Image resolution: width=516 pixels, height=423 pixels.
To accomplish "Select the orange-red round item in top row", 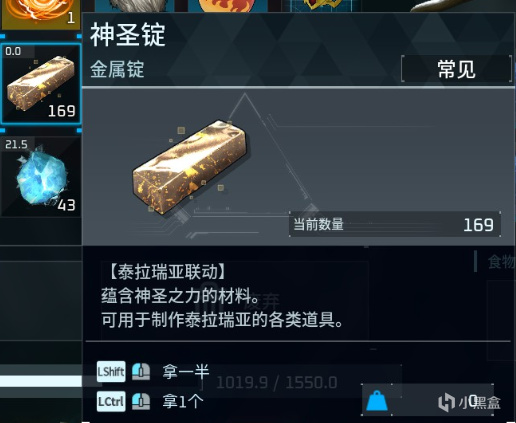I will (x=227, y=5).
